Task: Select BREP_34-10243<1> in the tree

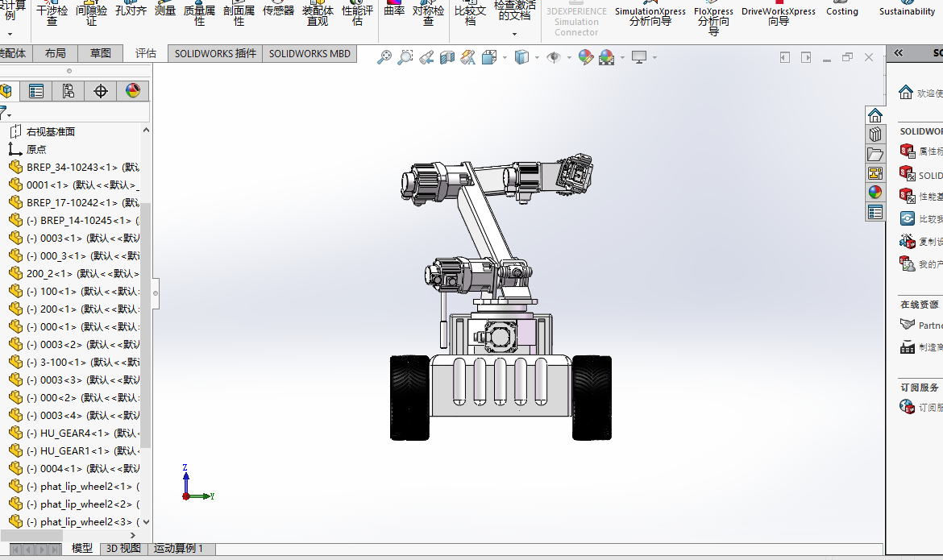Action: point(74,168)
